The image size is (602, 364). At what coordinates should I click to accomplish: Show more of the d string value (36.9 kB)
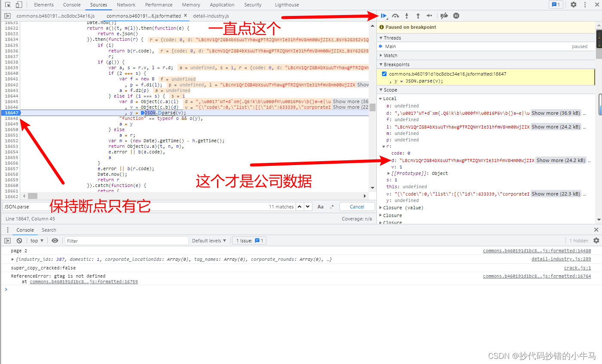pyautogui.click(x=556, y=113)
